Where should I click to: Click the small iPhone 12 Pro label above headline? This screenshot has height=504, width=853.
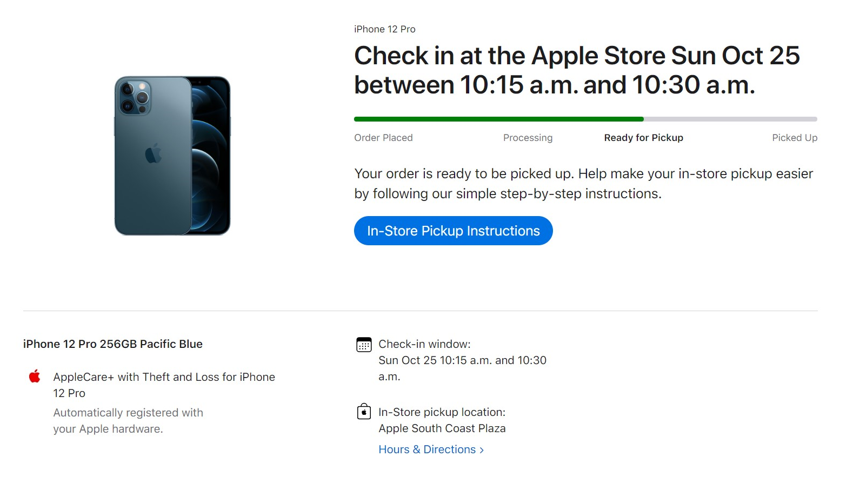pos(384,29)
